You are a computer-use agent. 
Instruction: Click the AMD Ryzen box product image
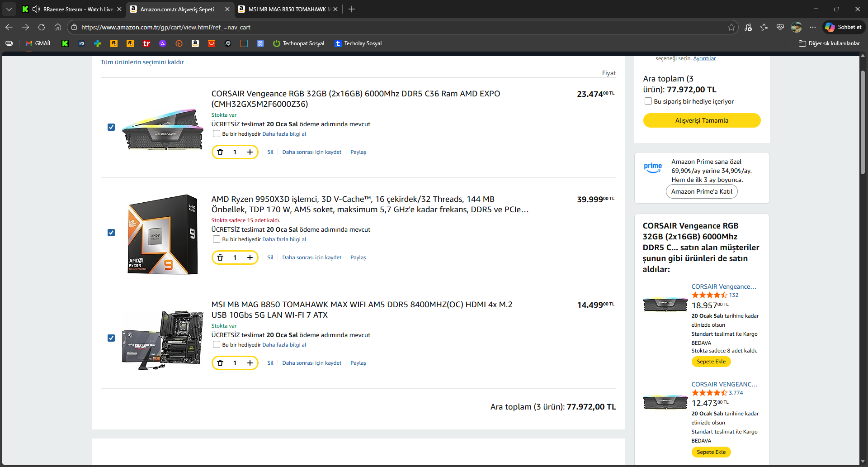pos(163,234)
